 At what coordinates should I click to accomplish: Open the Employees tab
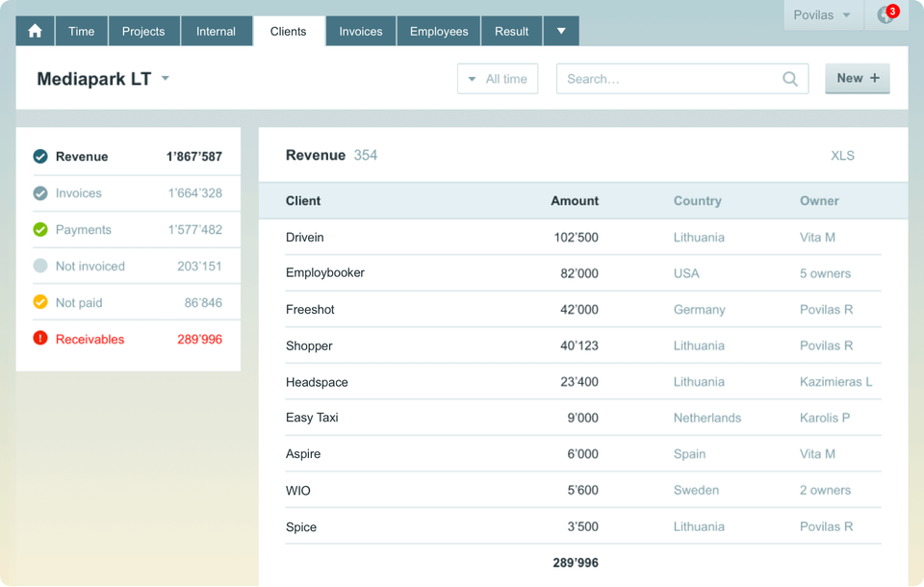pyautogui.click(x=438, y=30)
